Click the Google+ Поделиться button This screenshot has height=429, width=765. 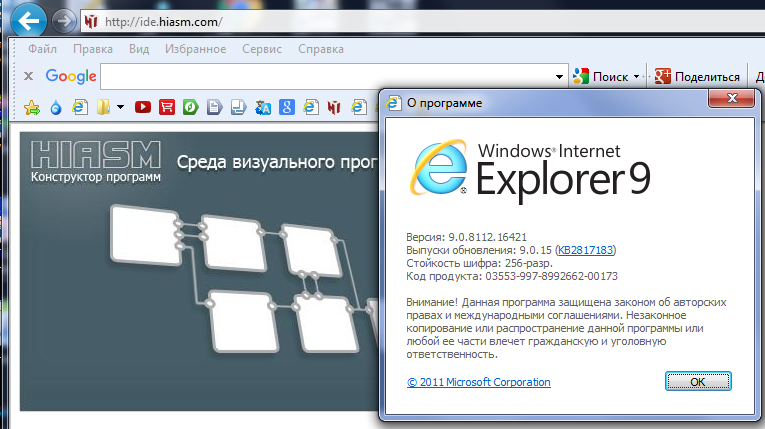tap(697, 77)
